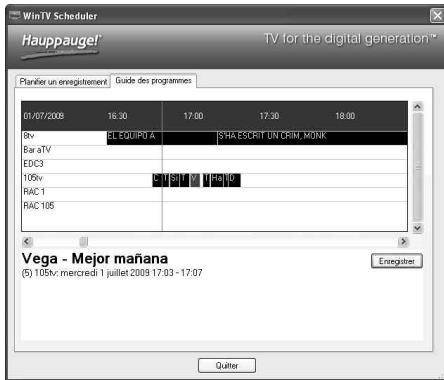Viewport: 444px width, 380px height.
Task: Select the Guide des programmes tab
Action: tap(153, 80)
